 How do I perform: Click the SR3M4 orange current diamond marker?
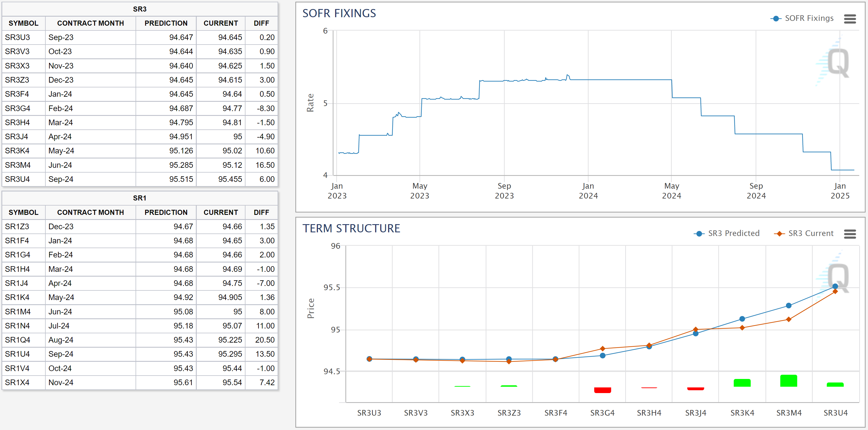789,319
